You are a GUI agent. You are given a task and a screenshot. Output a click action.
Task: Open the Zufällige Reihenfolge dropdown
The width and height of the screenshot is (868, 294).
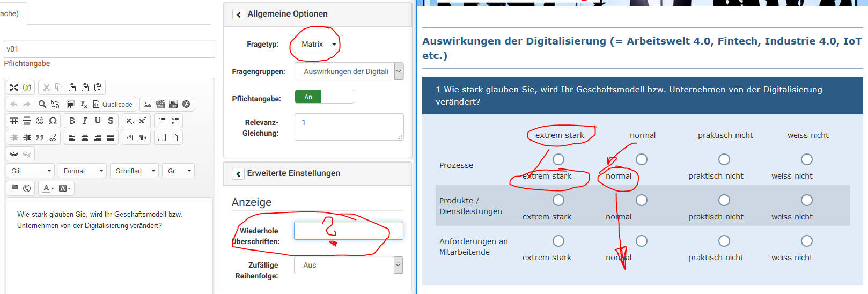(349, 265)
